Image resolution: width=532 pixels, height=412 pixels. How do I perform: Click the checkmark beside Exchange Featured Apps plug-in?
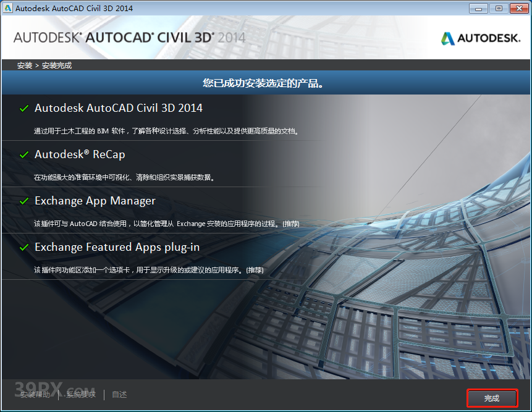pyautogui.click(x=24, y=246)
